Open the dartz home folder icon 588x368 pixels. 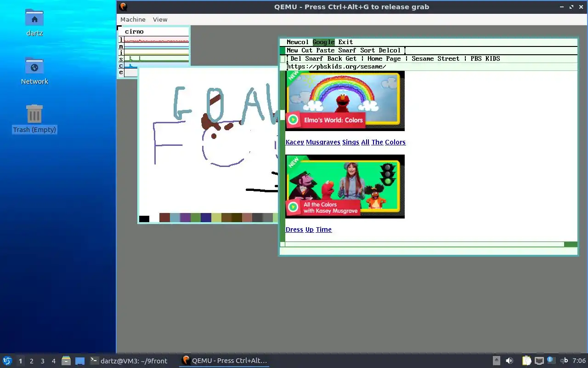tap(34, 17)
